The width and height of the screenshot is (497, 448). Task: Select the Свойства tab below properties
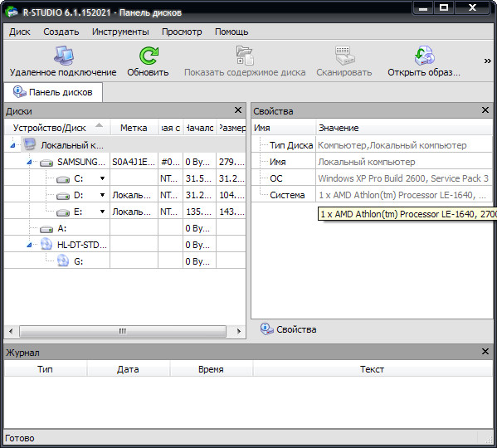tap(289, 329)
